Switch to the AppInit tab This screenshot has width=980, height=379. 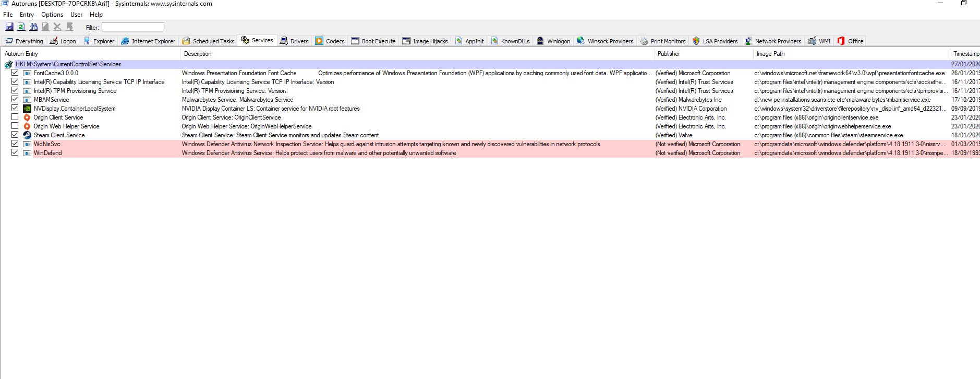pyautogui.click(x=469, y=41)
